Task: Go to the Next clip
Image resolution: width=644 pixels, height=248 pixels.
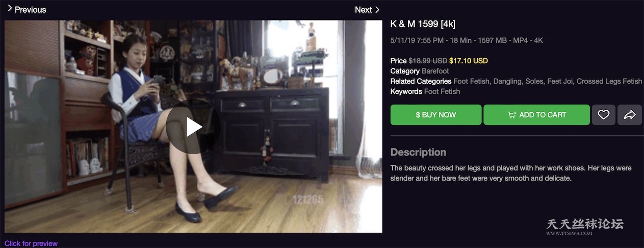Action: [x=363, y=10]
